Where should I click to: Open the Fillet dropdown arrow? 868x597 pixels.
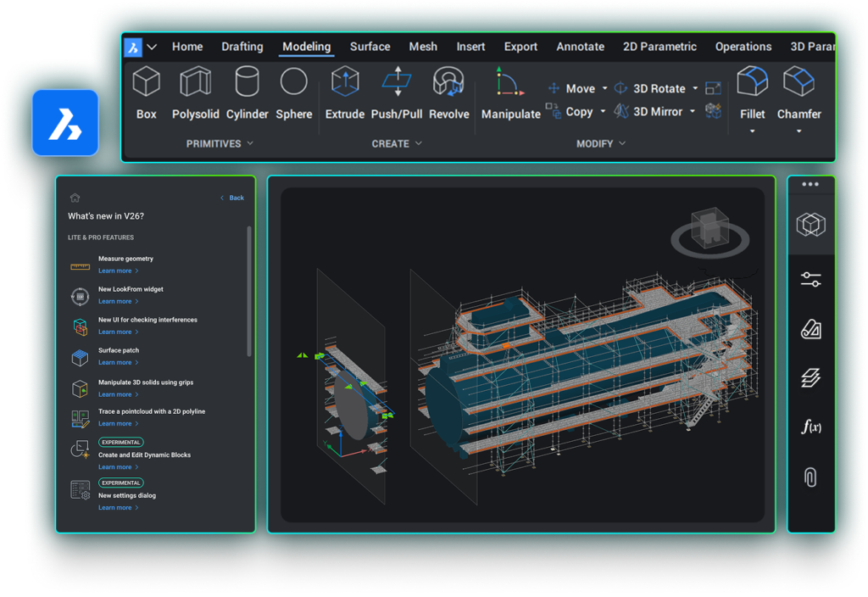pos(752,131)
